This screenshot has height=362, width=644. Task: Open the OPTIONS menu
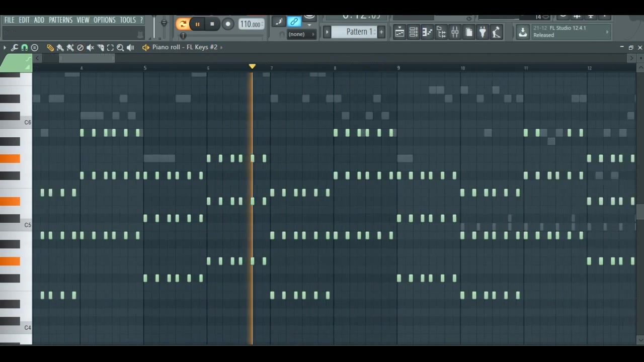point(105,20)
